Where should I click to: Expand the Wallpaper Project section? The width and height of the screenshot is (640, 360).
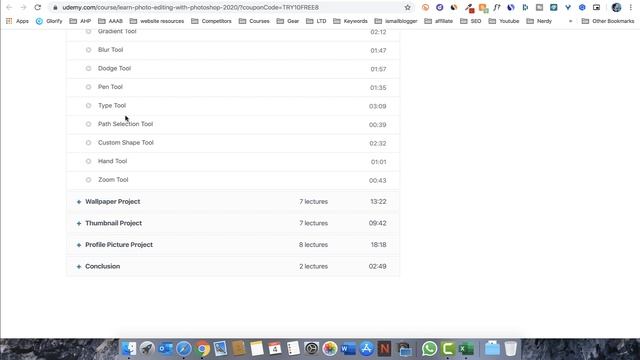click(x=233, y=202)
